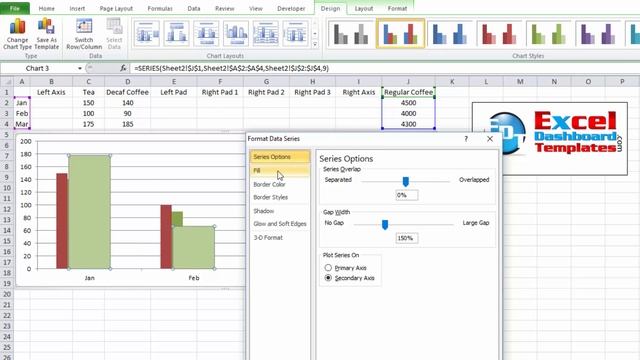Choose the sixth chart layout thumbnail
This screenshot has height=360, width=640.
(296, 33)
